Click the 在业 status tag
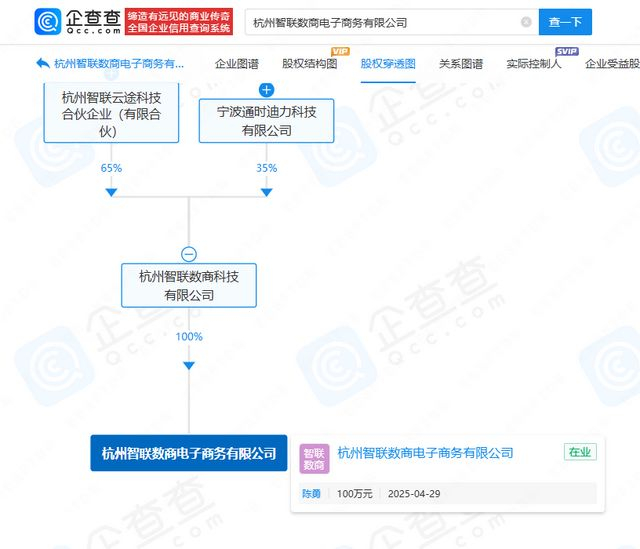Screen dimensions: 640x549 pyautogui.click(x=580, y=452)
